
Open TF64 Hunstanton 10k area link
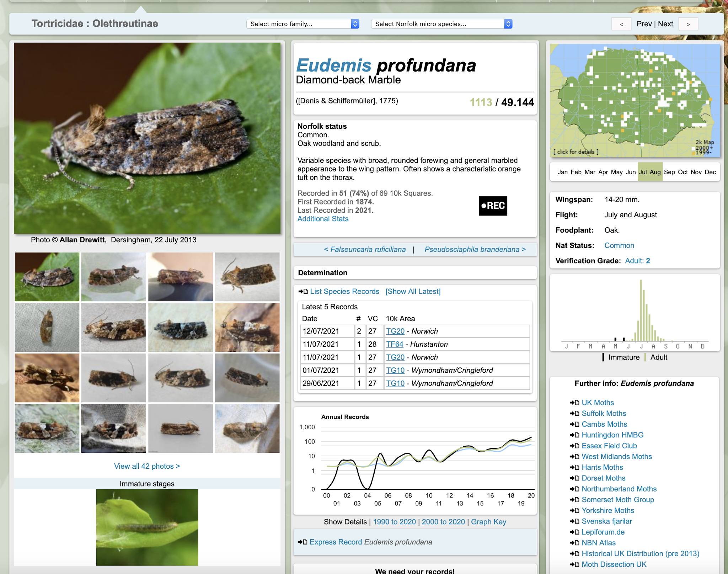[x=395, y=344]
